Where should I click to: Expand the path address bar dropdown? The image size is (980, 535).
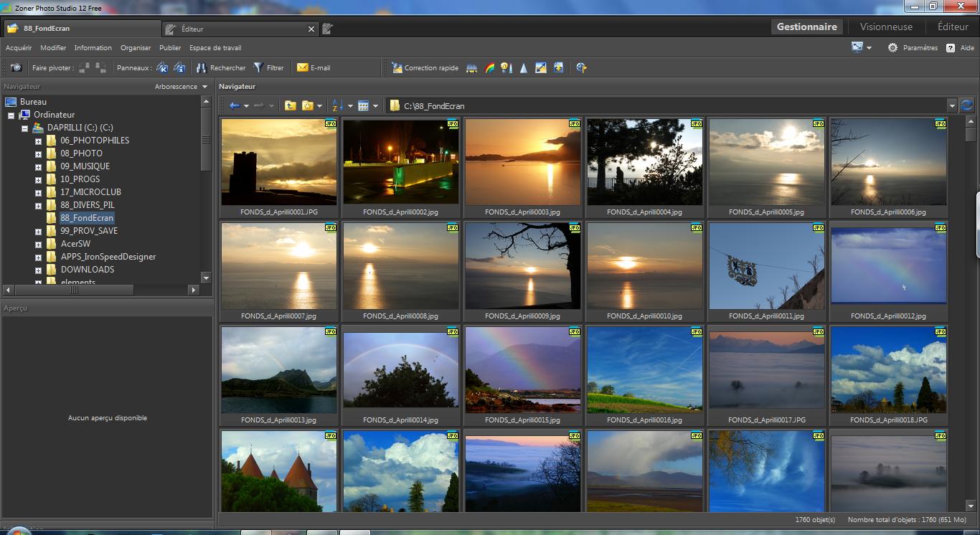(x=952, y=106)
